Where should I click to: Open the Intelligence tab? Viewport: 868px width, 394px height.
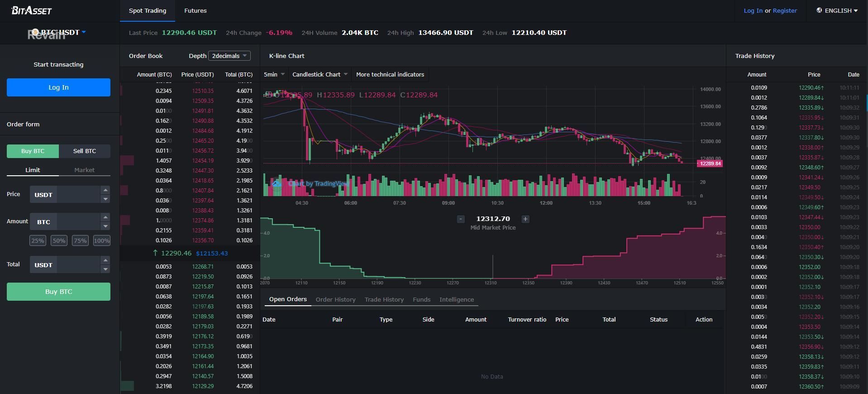[457, 299]
